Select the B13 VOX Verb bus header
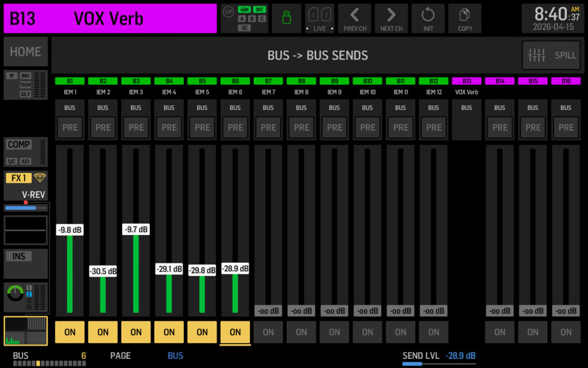The height and width of the screenshot is (368, 588). click(x=466, y=81)
